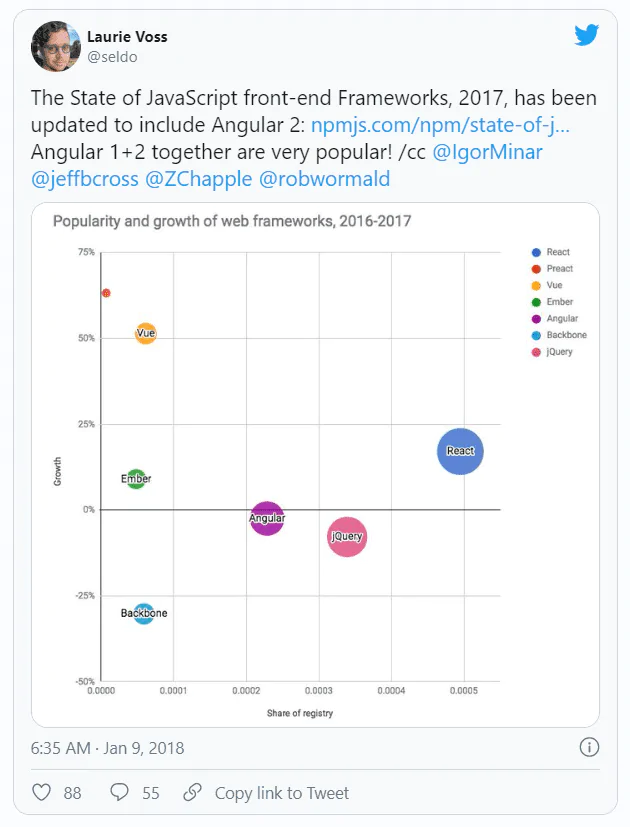Click the Twitter bird logo icon

coord(586,35)
